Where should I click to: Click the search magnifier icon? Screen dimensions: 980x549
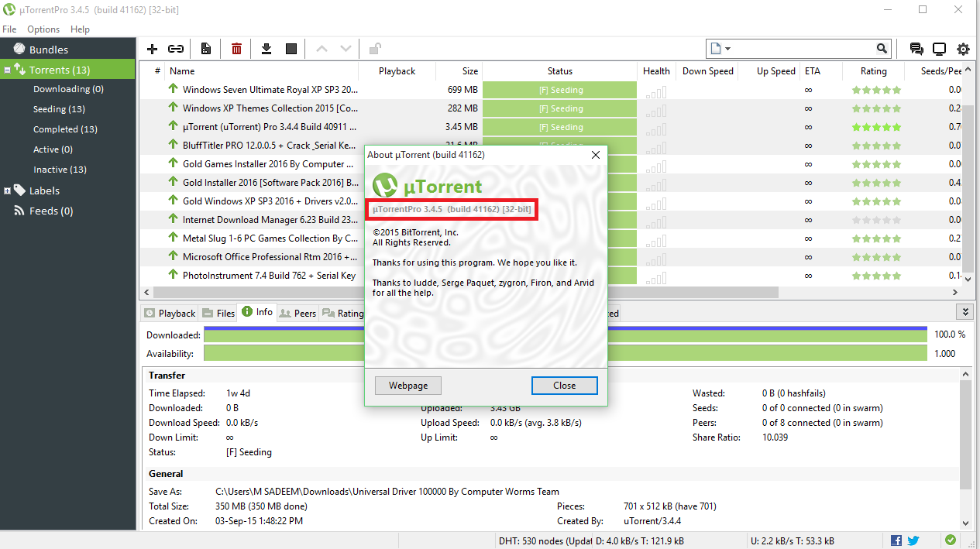[x=882, y=49]
